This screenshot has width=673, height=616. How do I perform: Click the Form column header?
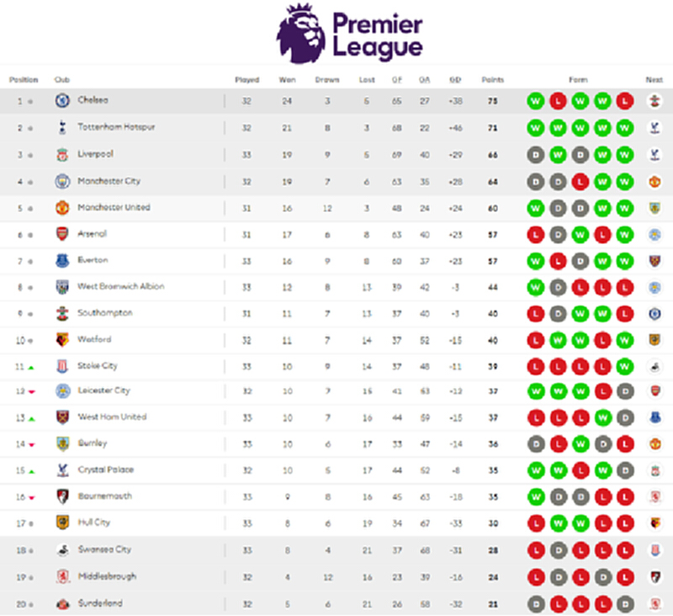578,80
